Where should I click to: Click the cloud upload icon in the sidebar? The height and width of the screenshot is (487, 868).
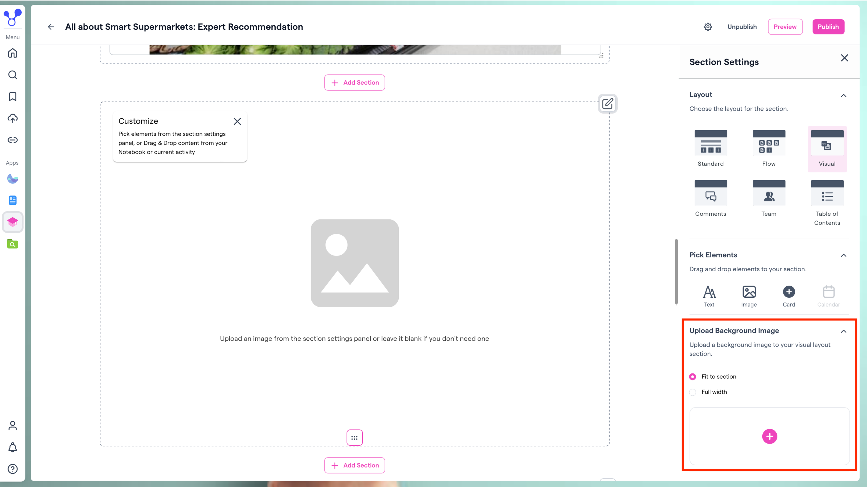pyautogui.click(x=13, y=118)
